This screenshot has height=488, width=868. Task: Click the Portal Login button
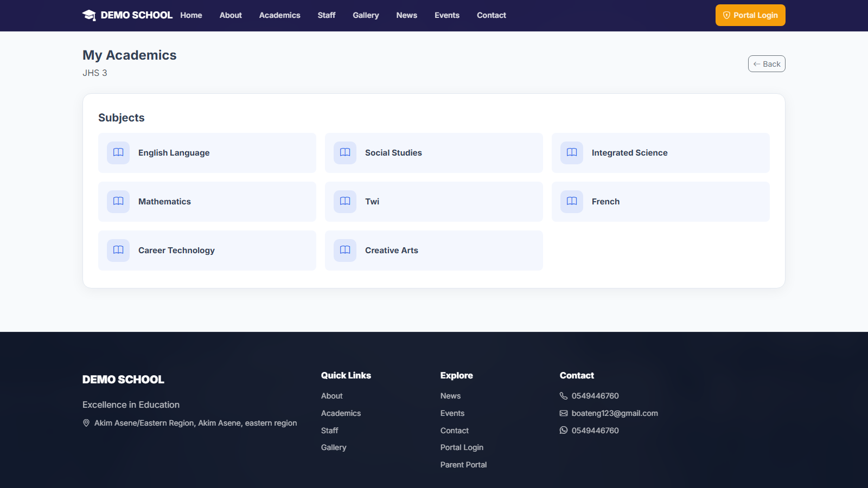tap(750, 15)
